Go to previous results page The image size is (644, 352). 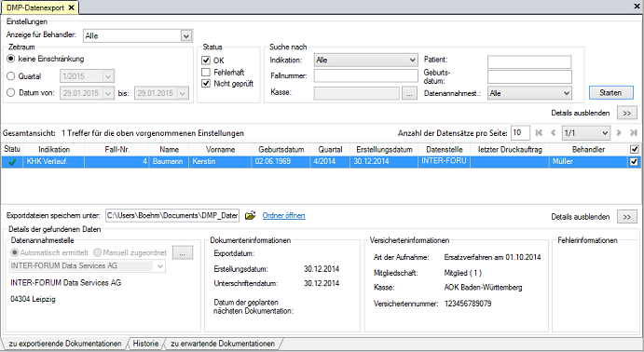tap(553, 132)
